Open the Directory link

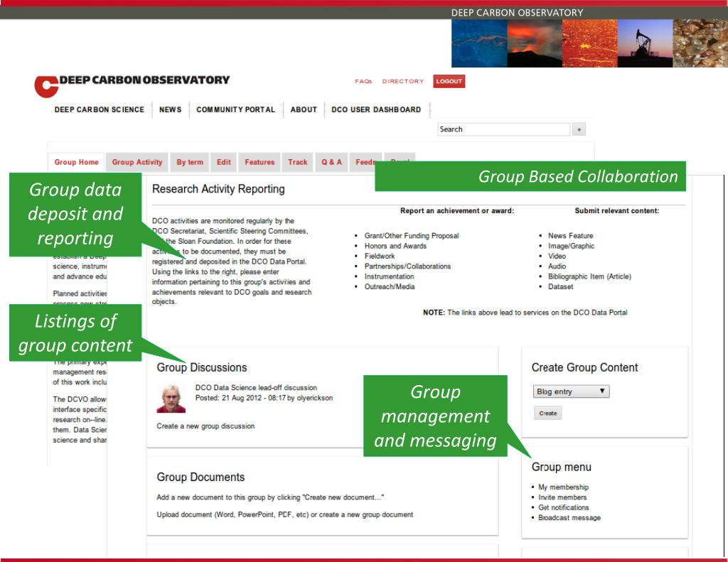tap(403, 81)
